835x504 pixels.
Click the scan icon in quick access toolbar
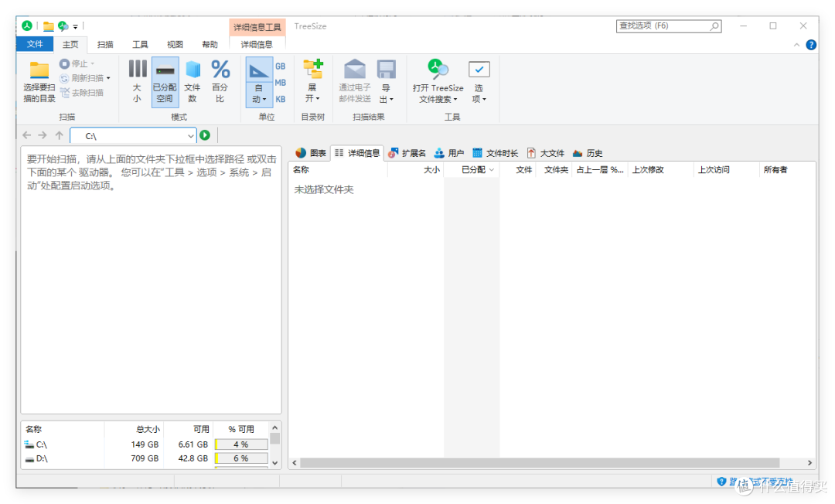[x=63, y=26]
